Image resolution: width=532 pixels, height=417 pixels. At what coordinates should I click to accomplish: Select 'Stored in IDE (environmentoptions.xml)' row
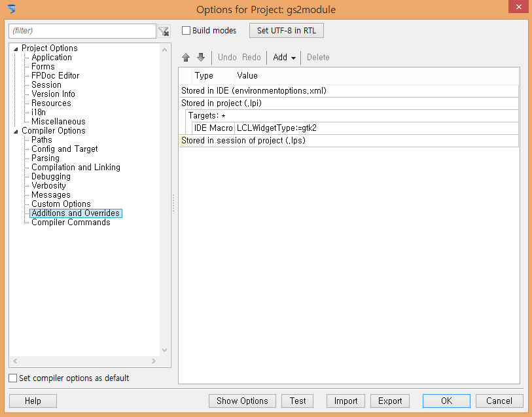[349, 91]
